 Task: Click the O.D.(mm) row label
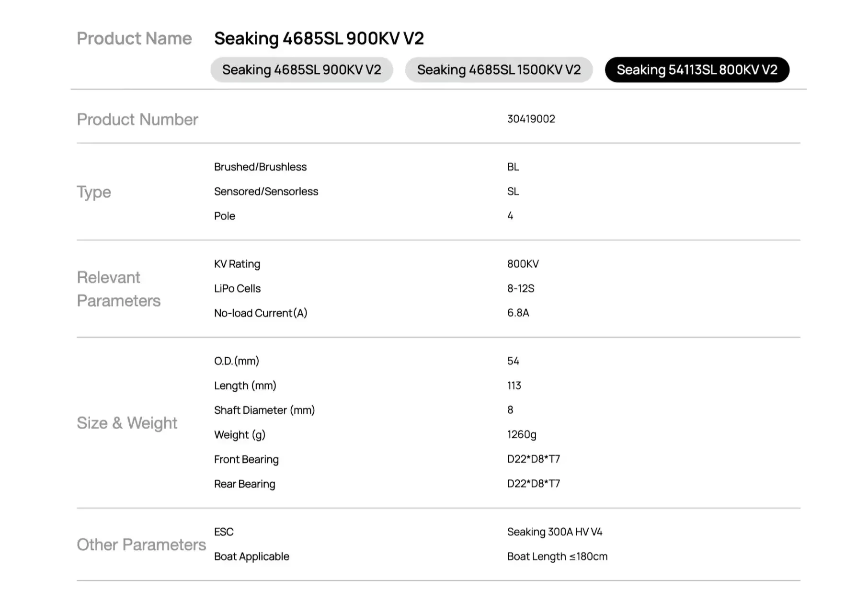coord(236,361)
